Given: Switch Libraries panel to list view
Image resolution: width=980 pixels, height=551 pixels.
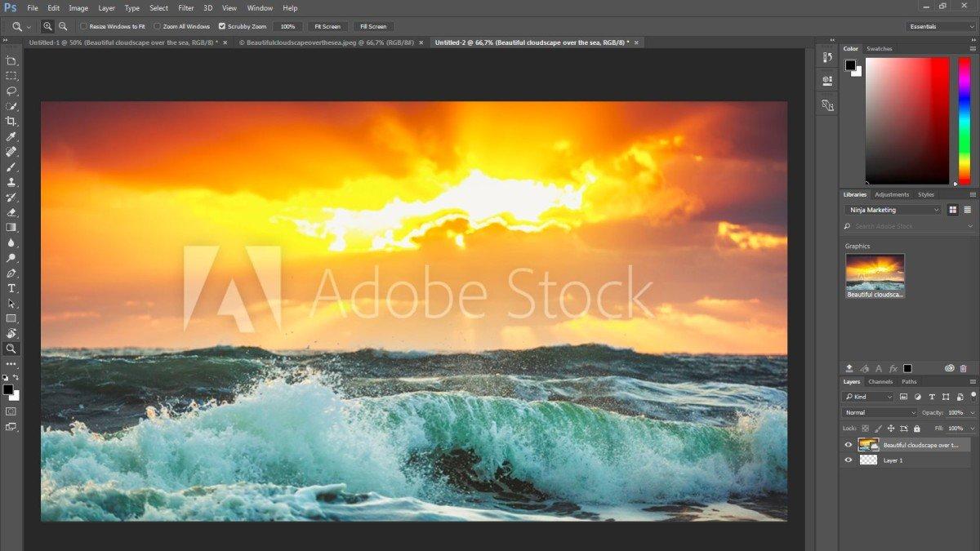Looking at the screenshot, I should 967,210.
